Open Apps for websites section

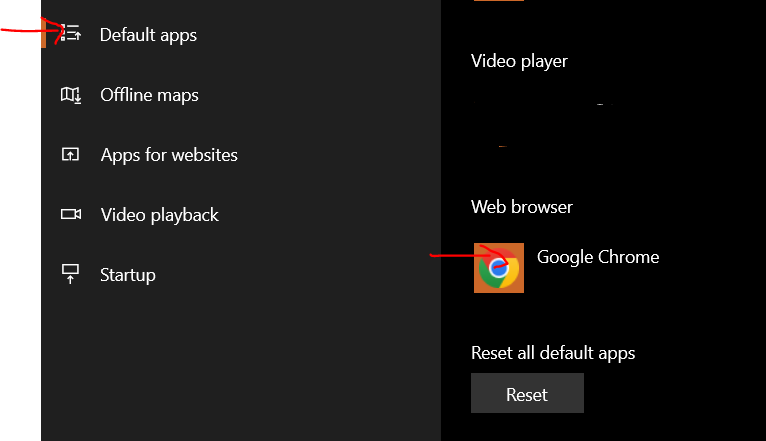point(169,155)
